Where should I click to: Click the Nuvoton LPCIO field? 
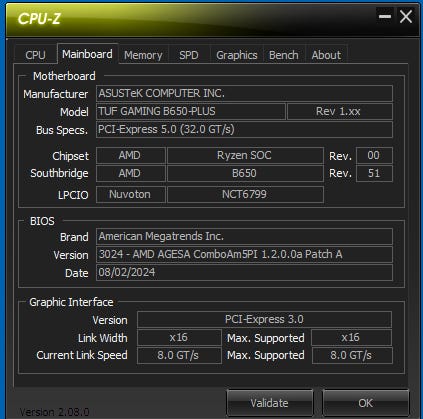click(131, 194)
